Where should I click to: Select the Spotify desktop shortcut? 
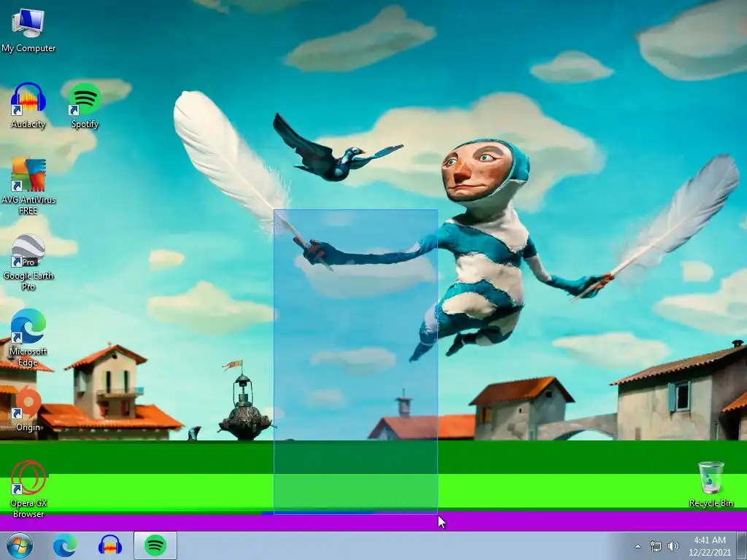[85, 105]
